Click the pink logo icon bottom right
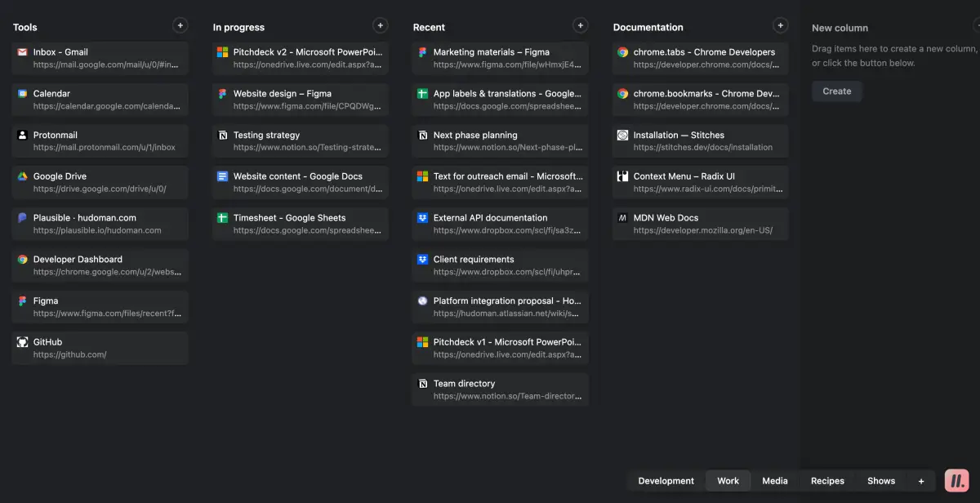This screenshot has width=980, height=503. [956, 481]
